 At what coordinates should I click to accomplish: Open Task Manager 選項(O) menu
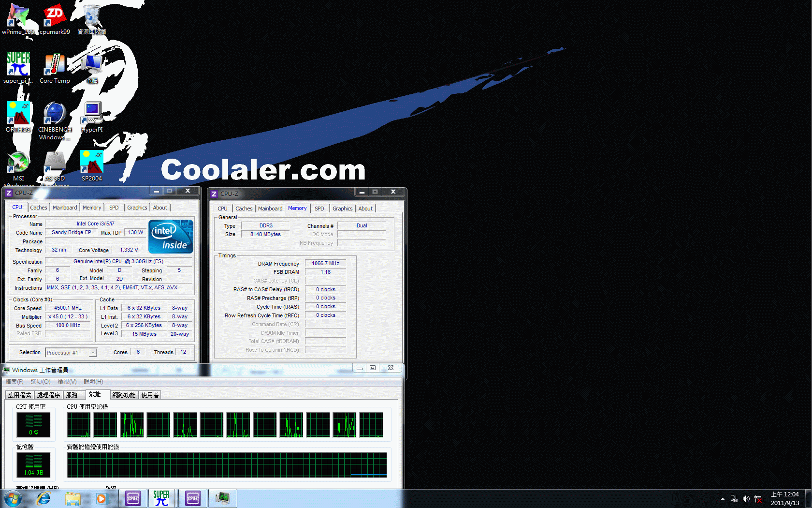coord(41,382)
